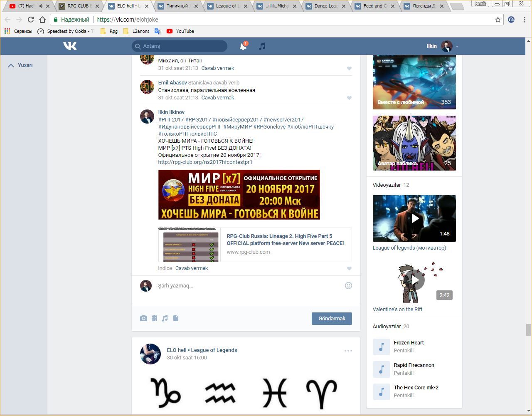This screenshot has height=416, width=532.
Task: Click the Şərh yazmaq comment field
Action: (249, 286)
